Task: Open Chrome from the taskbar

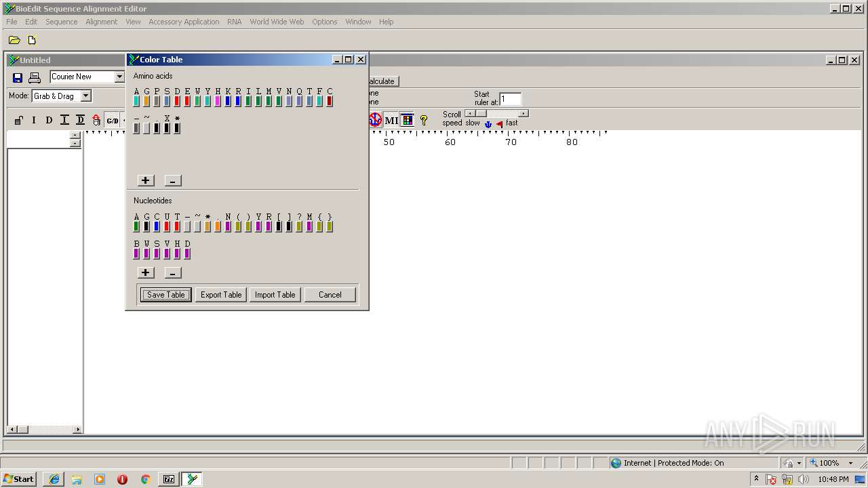Action: tap(145, 479)
